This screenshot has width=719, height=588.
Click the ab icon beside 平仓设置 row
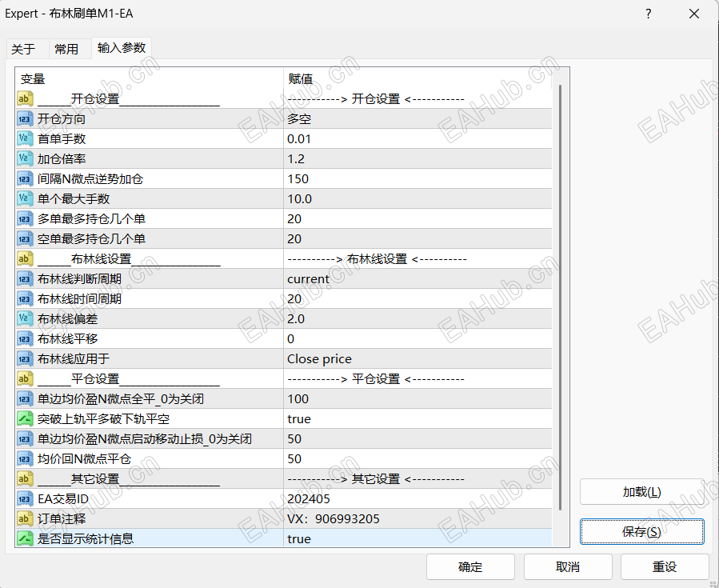[25, 379]
